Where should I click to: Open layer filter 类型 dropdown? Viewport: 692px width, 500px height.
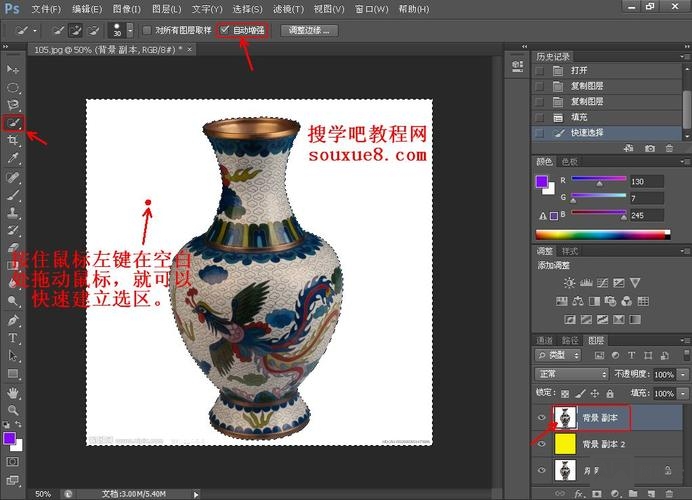[x=559, y=355]
